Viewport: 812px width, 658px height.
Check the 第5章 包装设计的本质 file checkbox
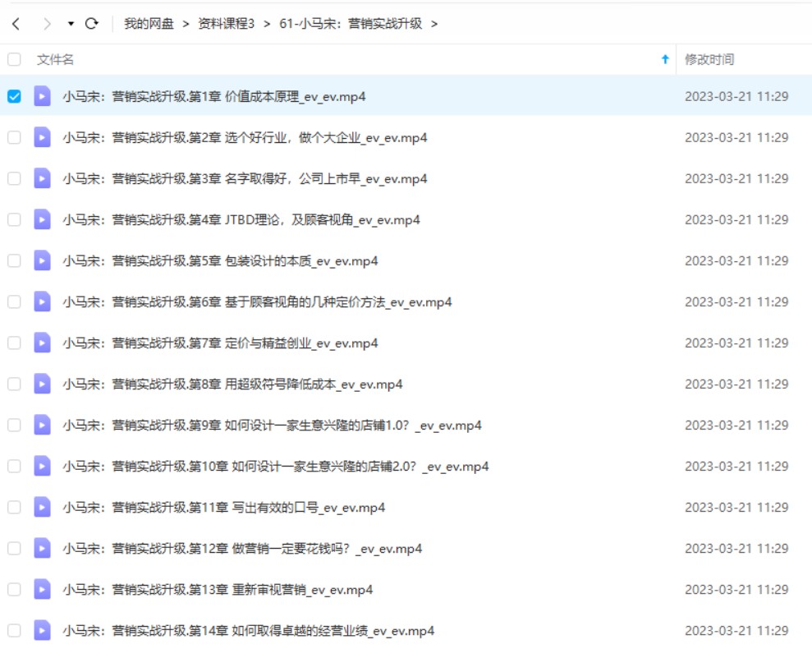pyautogui.click(x=15, y=260)
